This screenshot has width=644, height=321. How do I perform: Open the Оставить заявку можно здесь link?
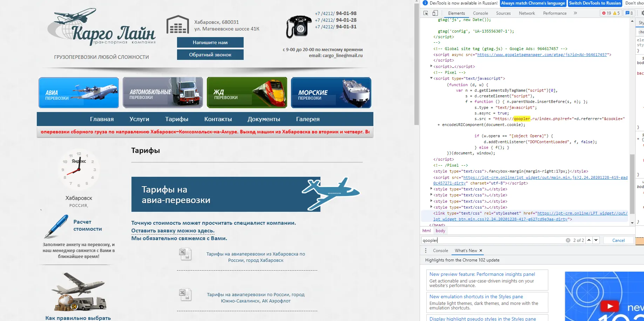tap(173, 231)
